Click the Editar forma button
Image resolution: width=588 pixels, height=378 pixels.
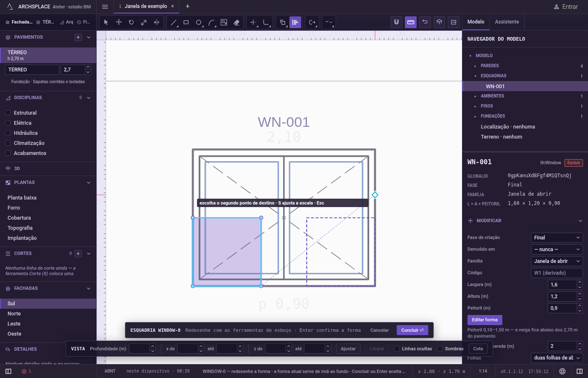tap(485, 320)
